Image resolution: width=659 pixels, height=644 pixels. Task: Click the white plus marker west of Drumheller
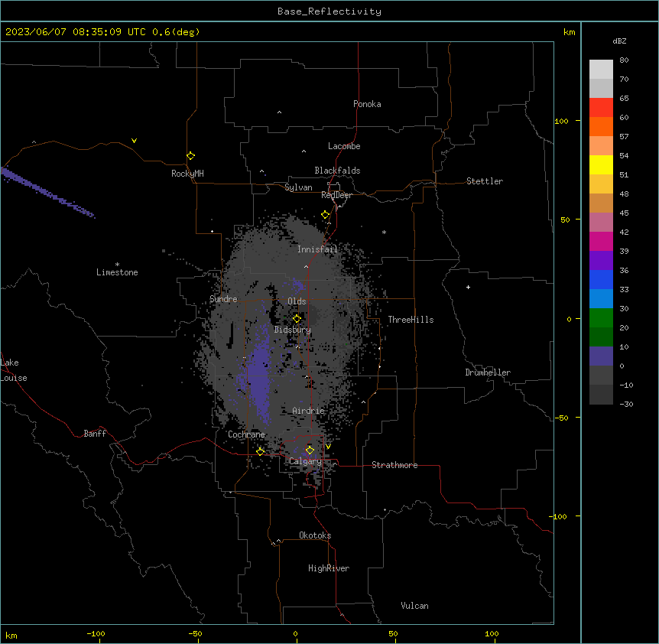468,287
